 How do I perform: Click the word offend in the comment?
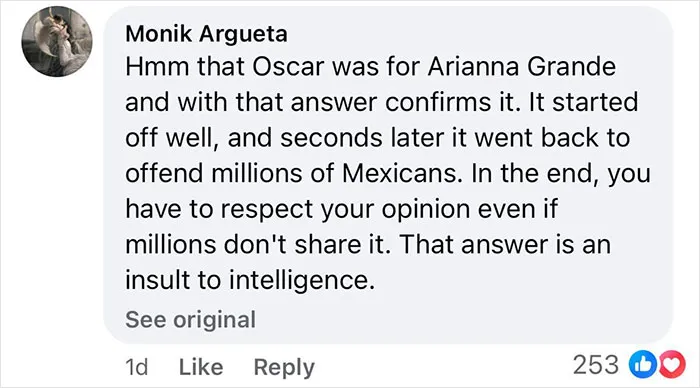pos(164,173)
